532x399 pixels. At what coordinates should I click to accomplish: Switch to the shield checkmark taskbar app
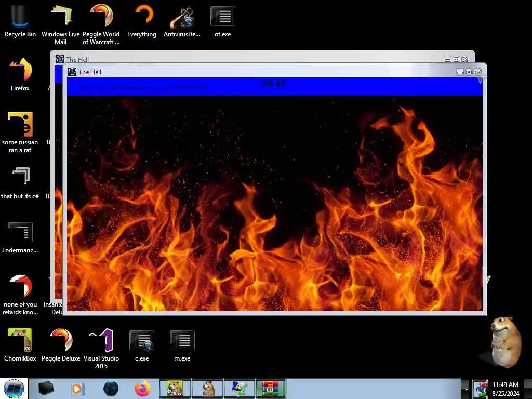[239, 389]
